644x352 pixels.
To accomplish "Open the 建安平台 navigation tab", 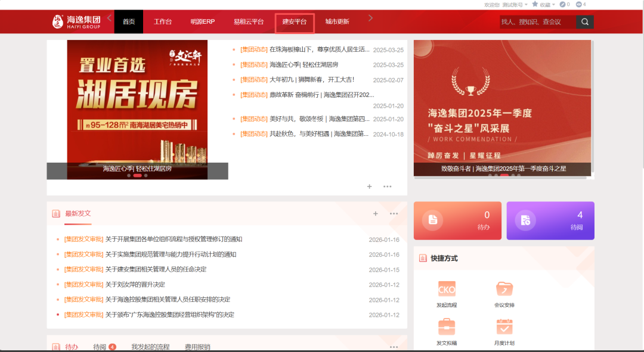I will pos(295,22).
